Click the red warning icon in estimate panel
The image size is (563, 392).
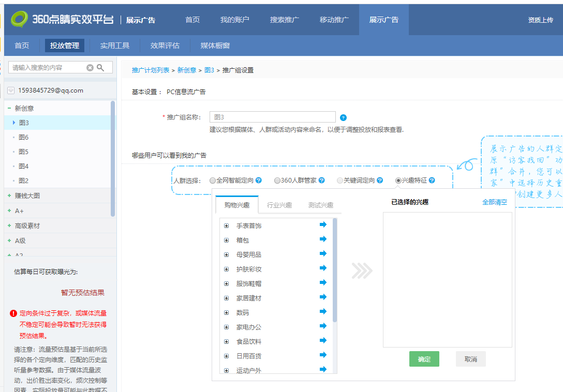click(x=13, y=313)
